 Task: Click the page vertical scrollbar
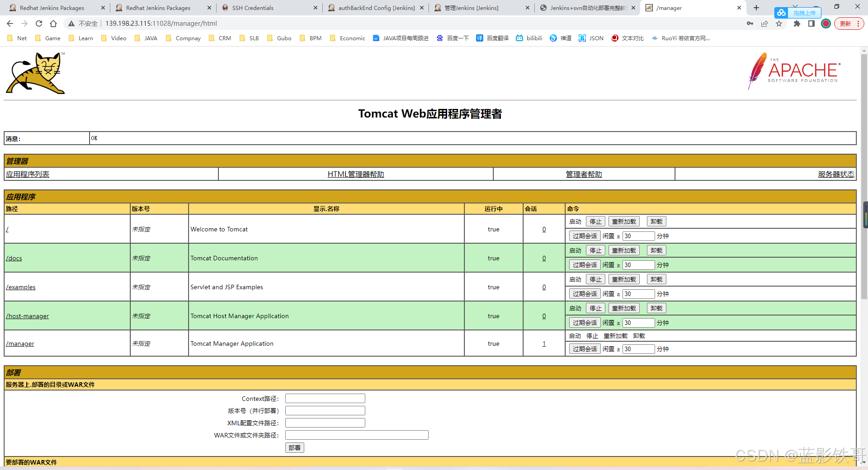[x=864, y=176]
